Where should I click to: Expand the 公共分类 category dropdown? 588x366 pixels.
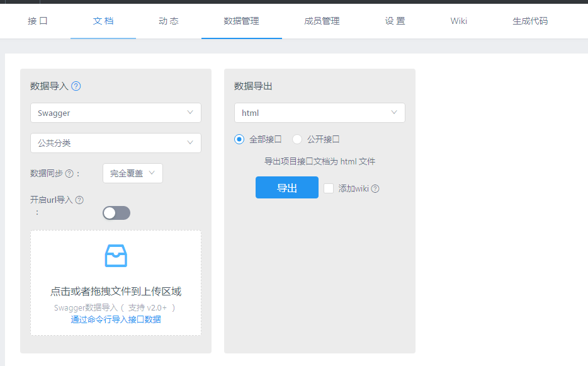click(115, 143)
